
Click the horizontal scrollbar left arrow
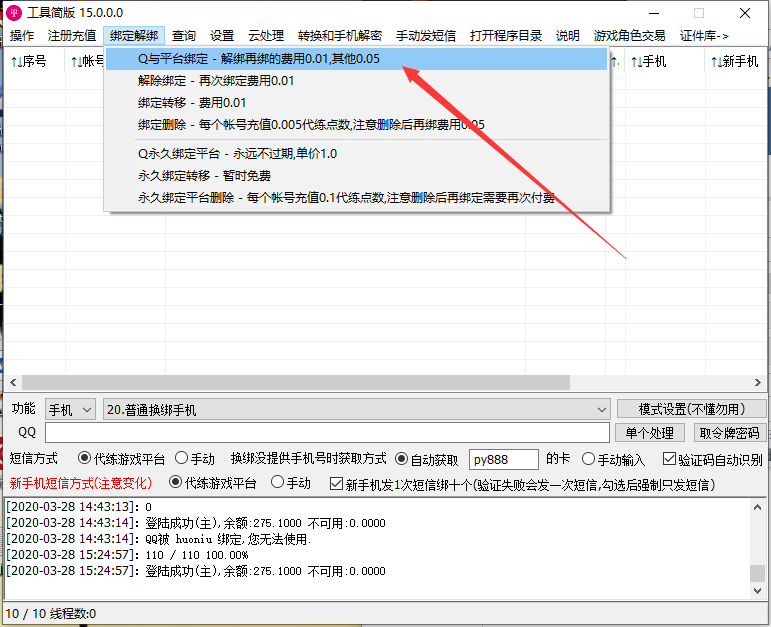pyautogui.click(x=13, y=383)
